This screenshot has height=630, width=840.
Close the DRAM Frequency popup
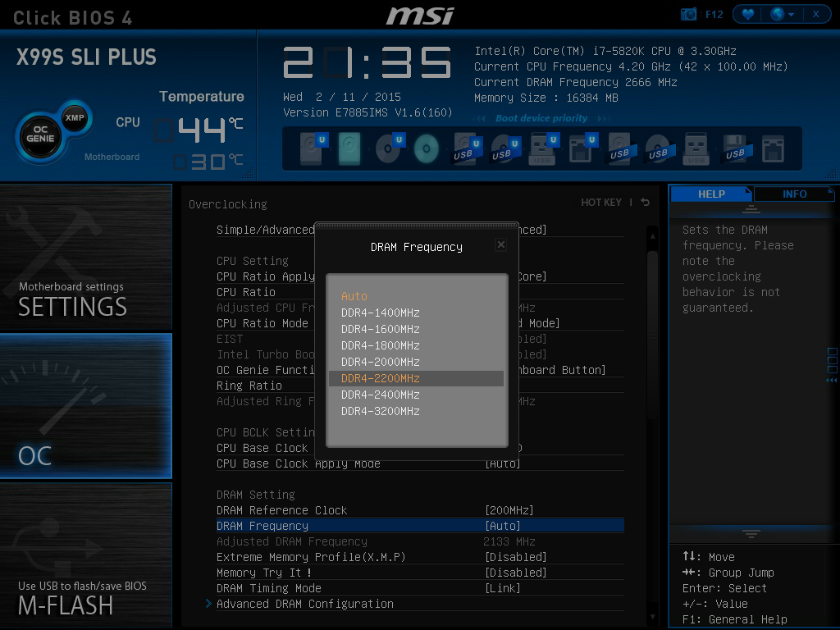(x=501, y=244)
